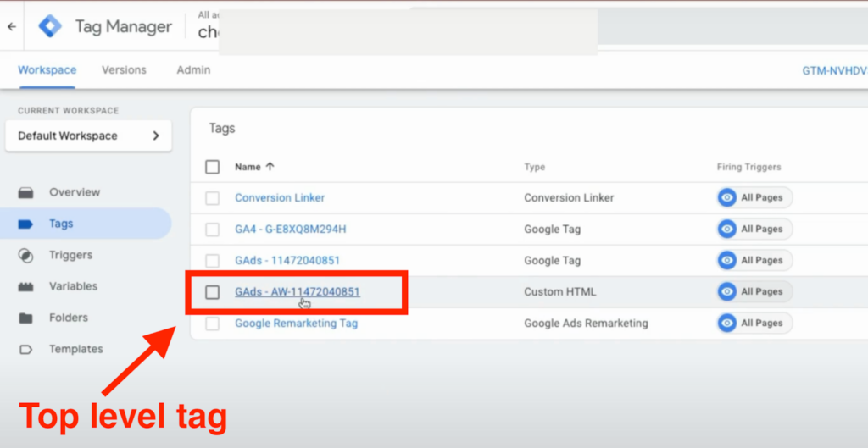
Task: Click the eye trigger icon for Conversion Linker
Action: point(726,197)
